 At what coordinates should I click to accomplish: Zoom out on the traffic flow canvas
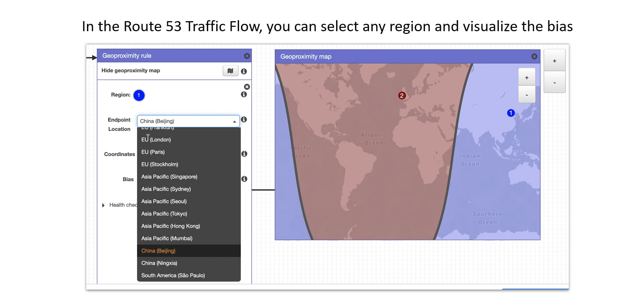coord(555,82)
